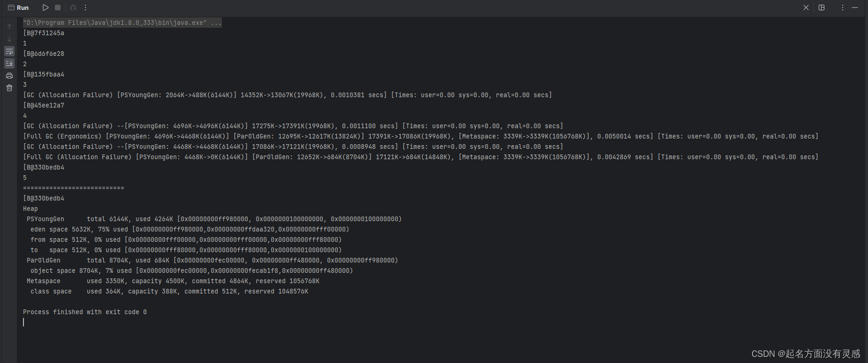The image size is (868, 363).
Task: Close the Run tab with the X icon
Action: tap(806, 8)
